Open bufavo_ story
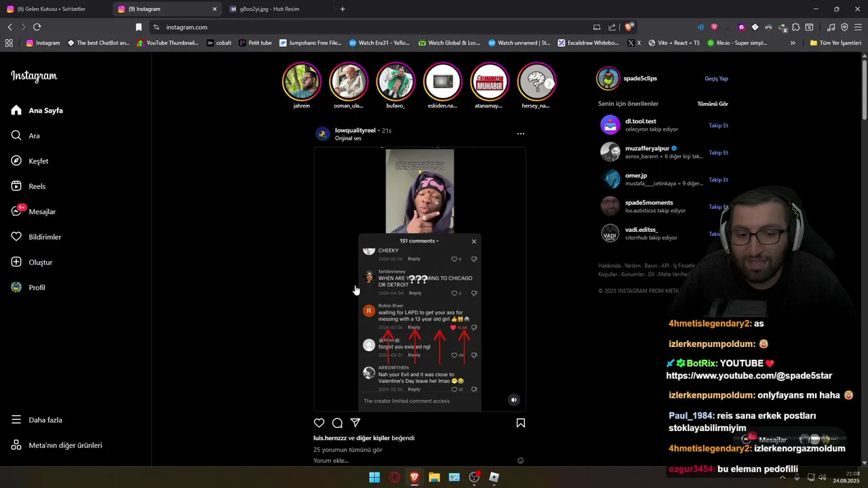The image size is (868, 488). pos(395,81)
